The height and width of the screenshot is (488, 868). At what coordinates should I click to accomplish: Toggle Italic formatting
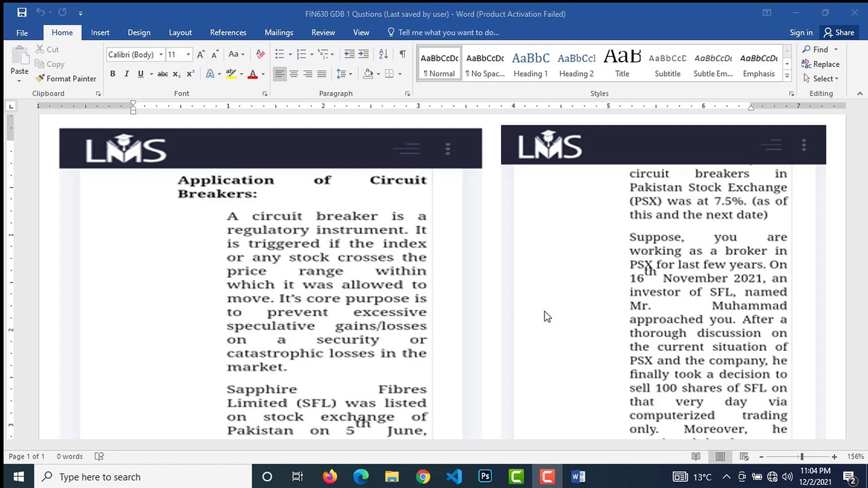(x=127, y=74)
